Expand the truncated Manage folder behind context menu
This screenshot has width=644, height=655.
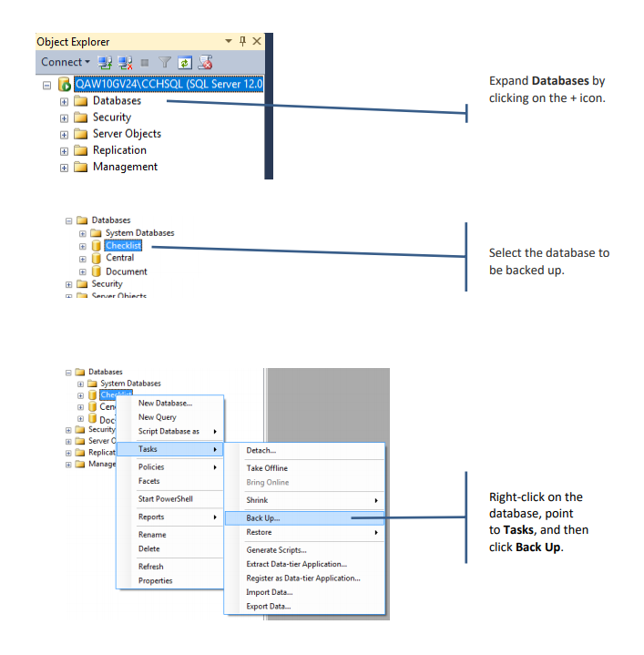click(x=68, y=465)
